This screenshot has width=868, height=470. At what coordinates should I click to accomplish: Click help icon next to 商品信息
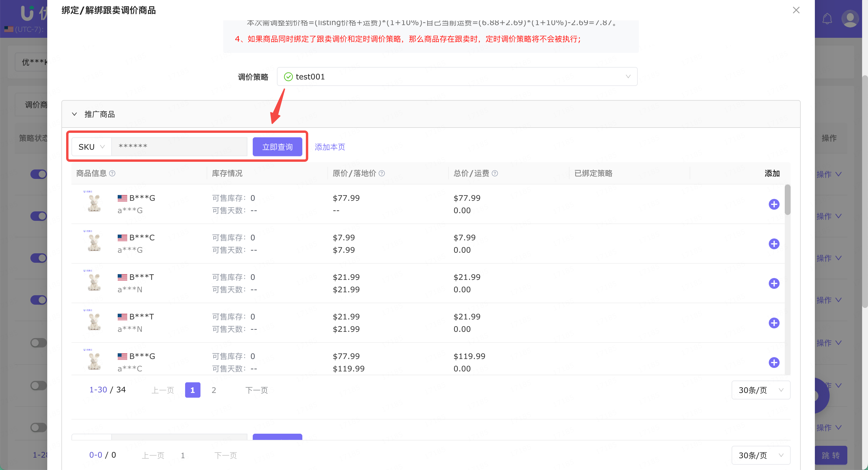[x=112, y=173]
